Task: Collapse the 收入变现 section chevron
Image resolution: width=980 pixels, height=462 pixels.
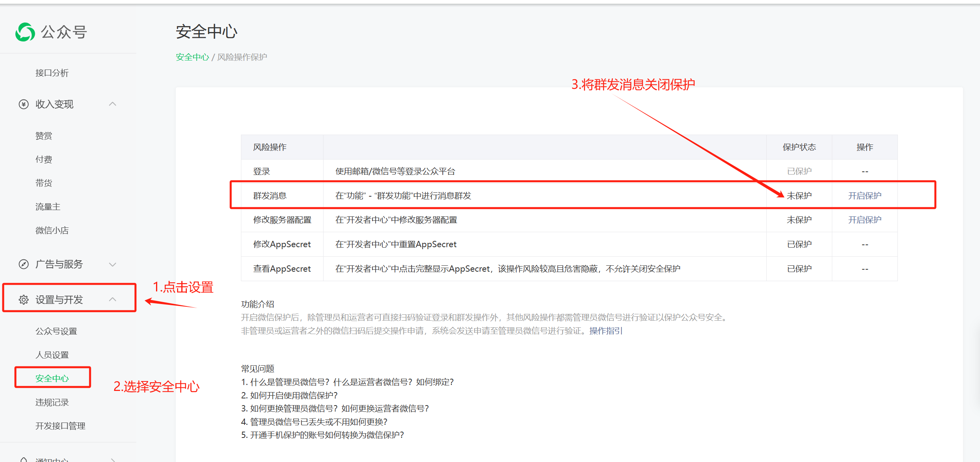Action: click(113, 104)
